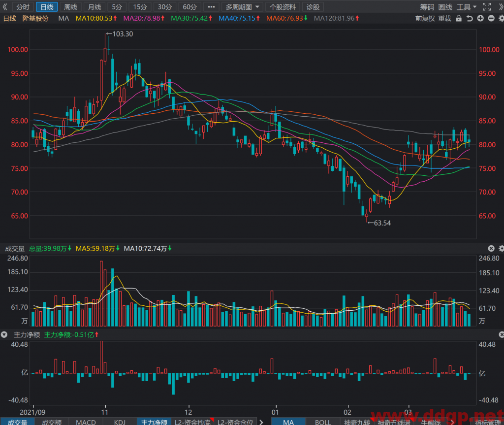Click the MA60:76.93 orange indicator label

(x=287, y=18)
